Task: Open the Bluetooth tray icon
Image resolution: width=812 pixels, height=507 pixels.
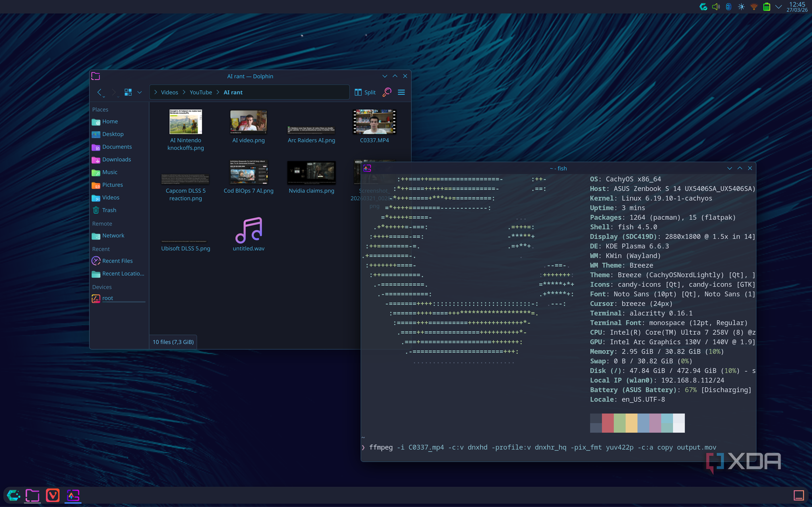Action: pos(729,7)
